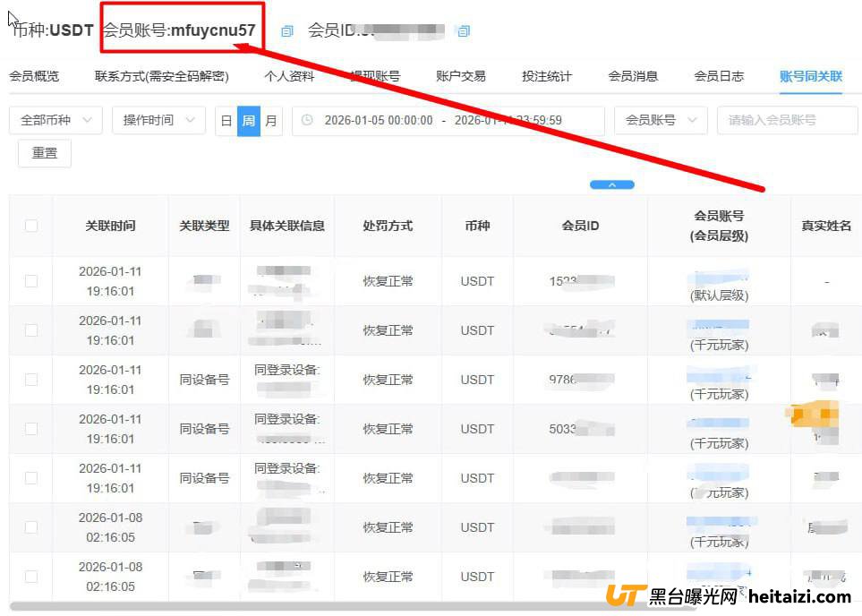Open the 会员概览 tab
862x616 pixels.
click(x=34, y=76)
